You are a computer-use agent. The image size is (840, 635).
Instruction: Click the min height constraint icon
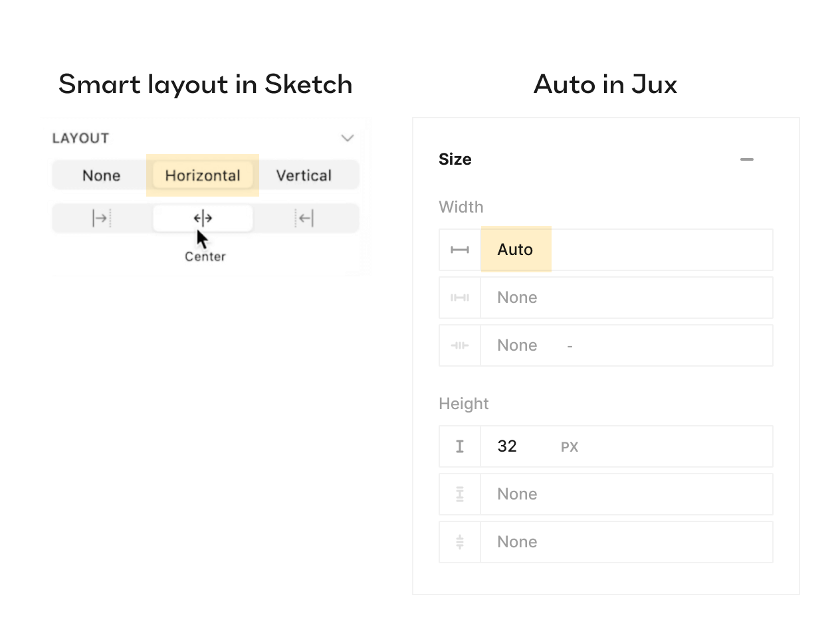pos(459,494)
